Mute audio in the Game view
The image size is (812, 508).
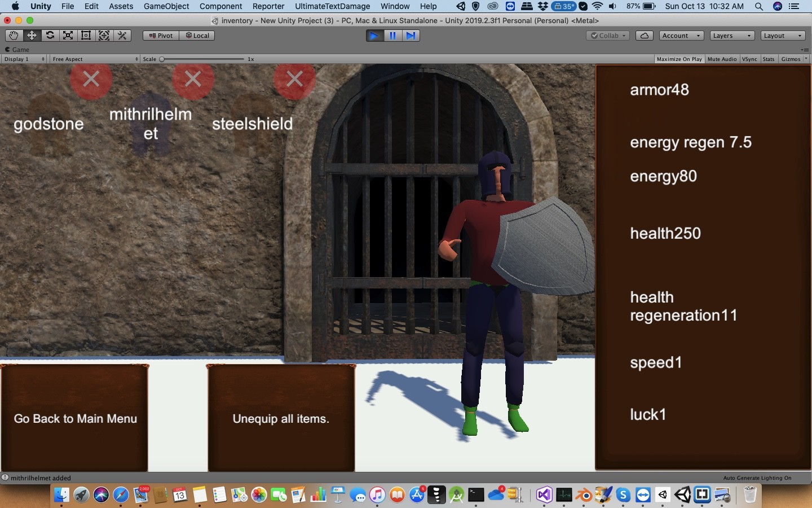(x=722, y=59)
